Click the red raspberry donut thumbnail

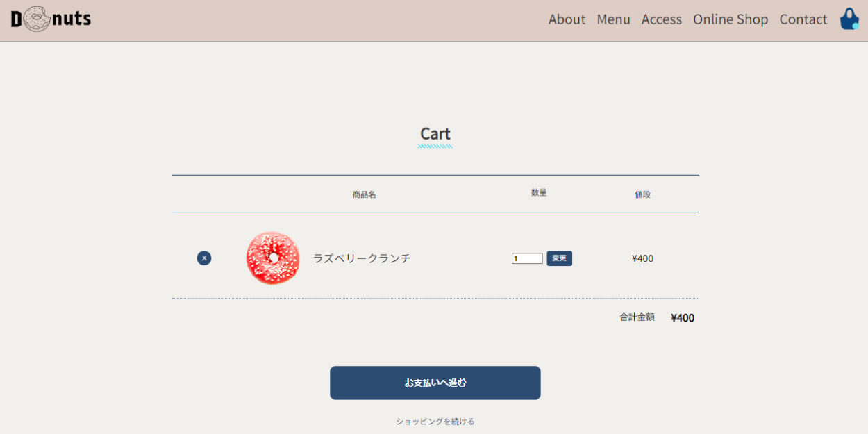[273, 258]
